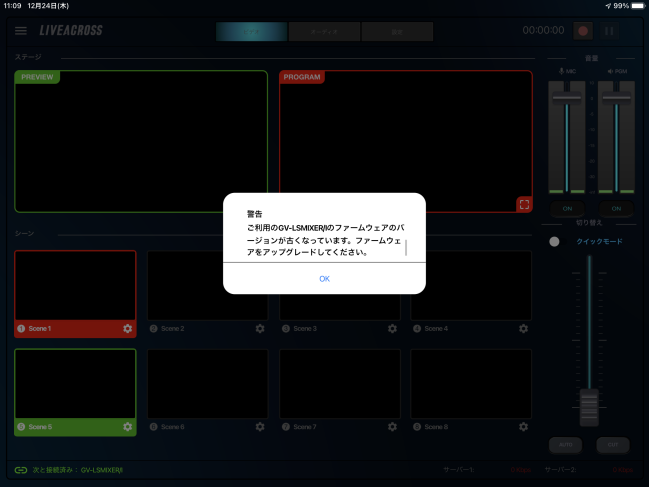The image size is (649, 487).
Task: Open the hamburger menu beside LIVEACROSS
Action: pyautogui.click(x=21, y=31)
